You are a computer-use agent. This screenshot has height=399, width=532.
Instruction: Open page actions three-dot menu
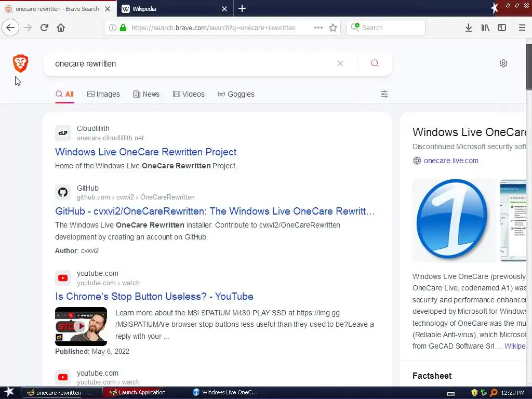coord(318,28)
